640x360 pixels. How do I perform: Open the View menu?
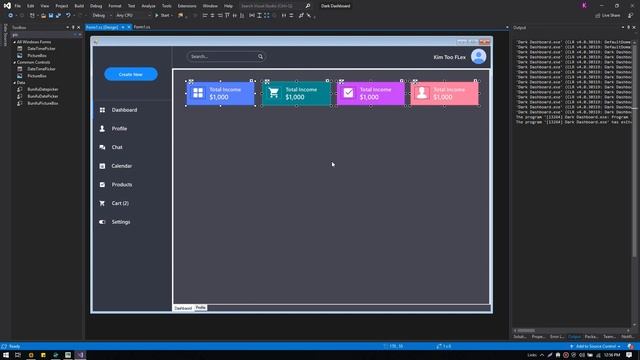(44, 6)
